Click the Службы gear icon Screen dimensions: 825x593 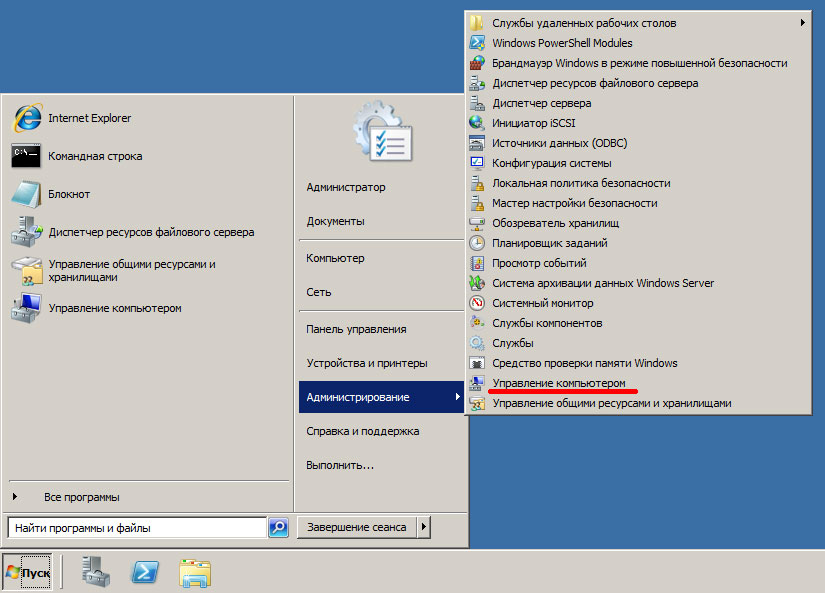477,343
